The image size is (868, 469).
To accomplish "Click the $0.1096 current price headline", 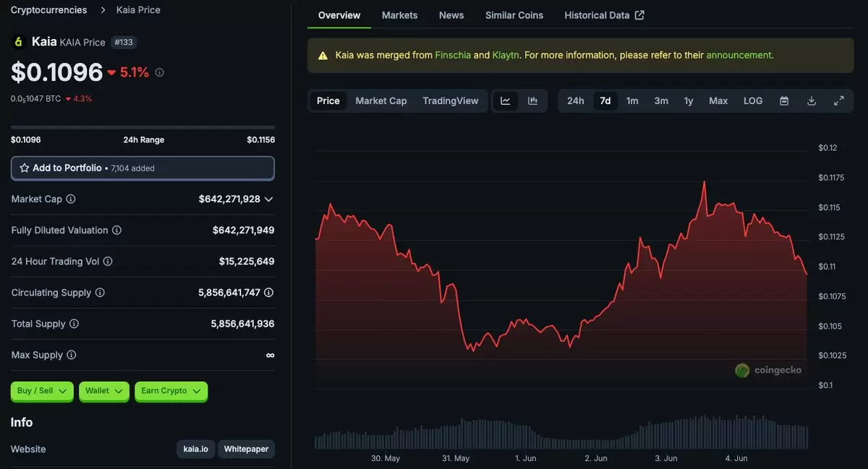I will click(57, 72).
